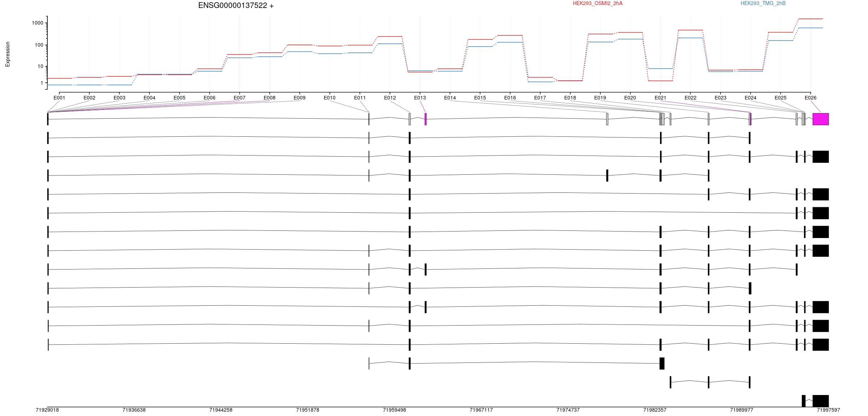The image size is (868, 416).
Task: Click exon label E006
Action: click(x=209, y=98)
